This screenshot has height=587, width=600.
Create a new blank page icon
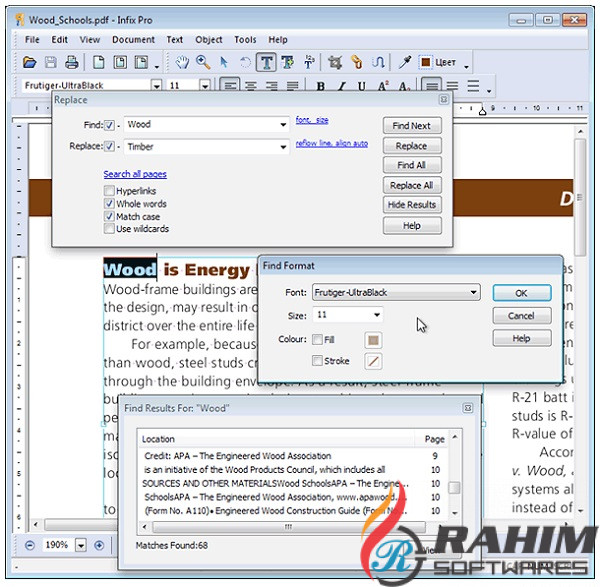(99, 62)
